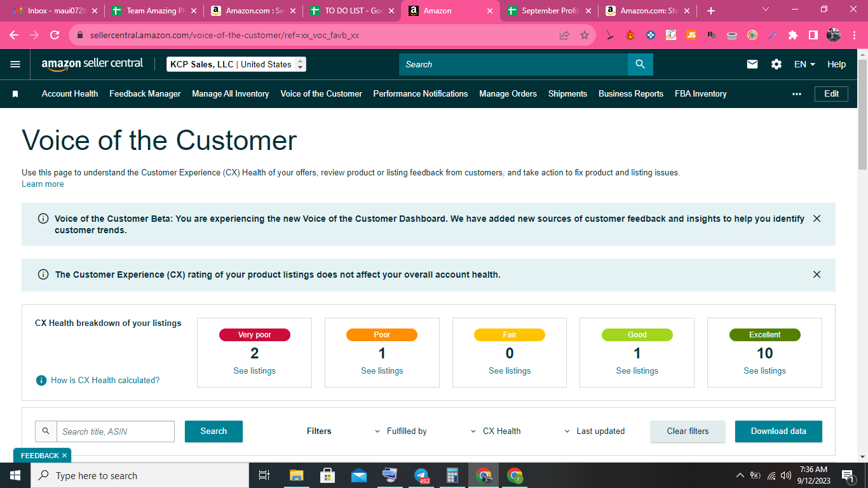Open the Chrome extensions puzzle icon
Screen dimensions: 868x488
793,36
